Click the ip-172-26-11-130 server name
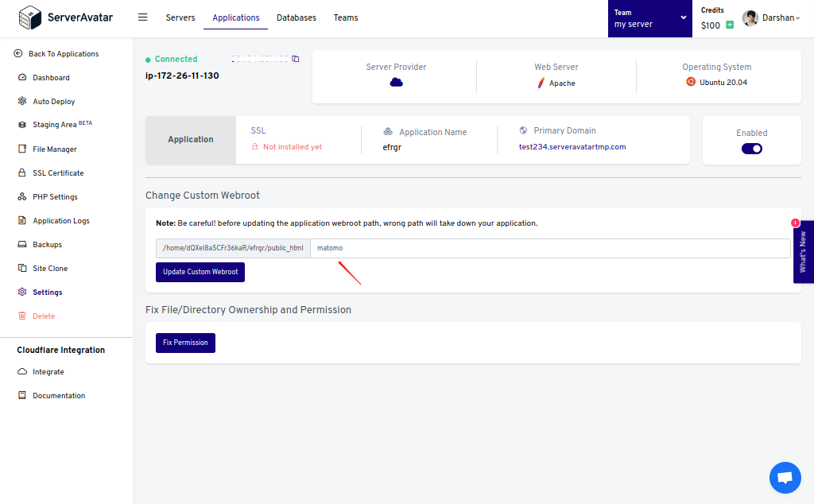 click(182, 76)
